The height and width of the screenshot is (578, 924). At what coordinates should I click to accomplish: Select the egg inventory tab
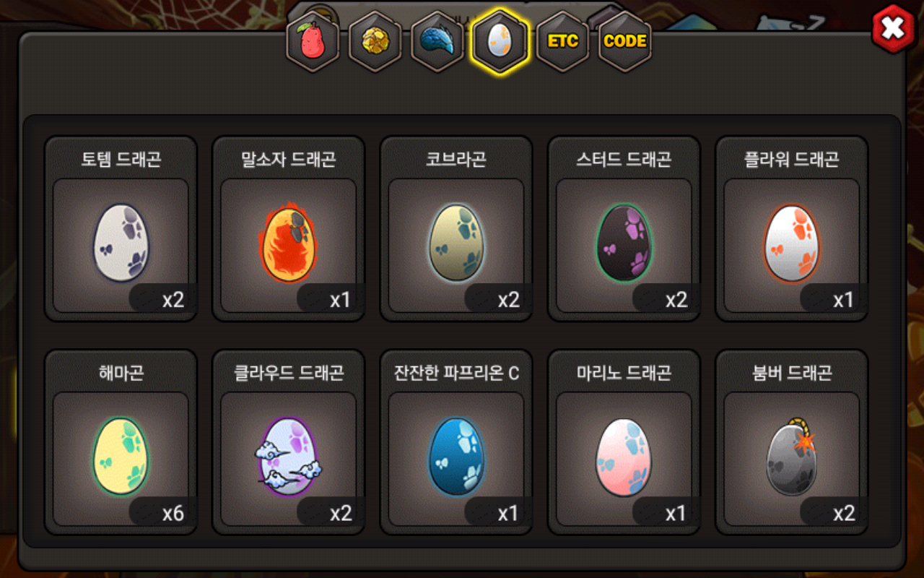[500, 42]
